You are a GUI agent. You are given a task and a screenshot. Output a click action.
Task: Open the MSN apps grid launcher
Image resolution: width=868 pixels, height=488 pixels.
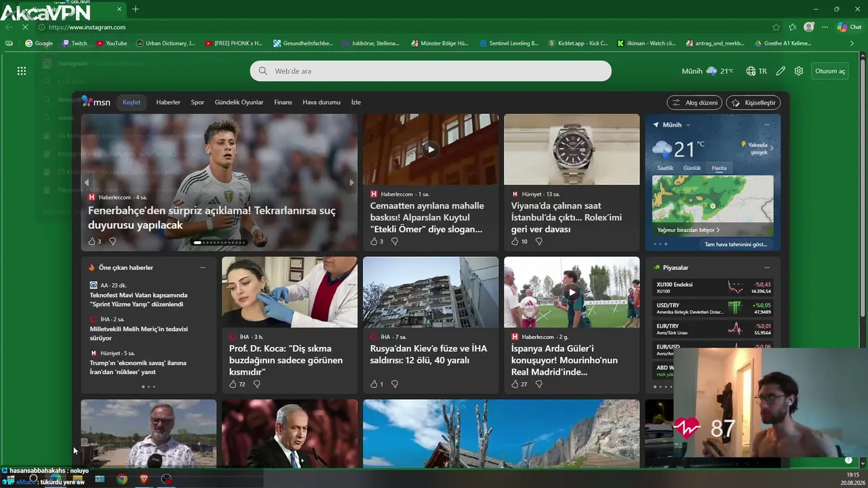point(22,71)
